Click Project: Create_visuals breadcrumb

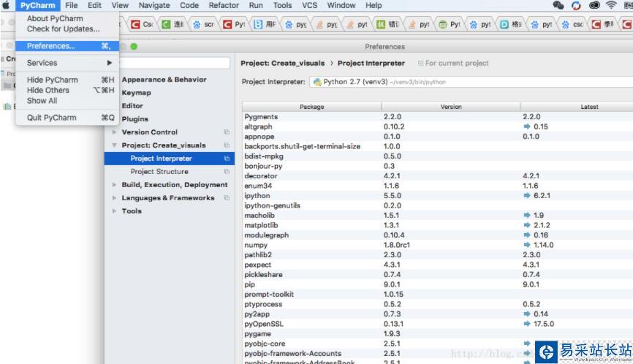(x=283, y=64)
